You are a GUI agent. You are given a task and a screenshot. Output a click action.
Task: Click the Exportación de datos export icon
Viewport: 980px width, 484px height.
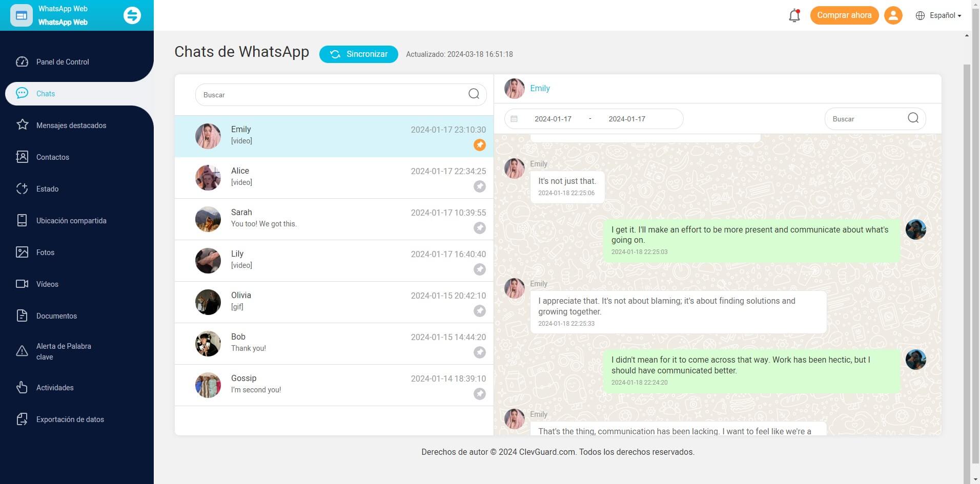pyautogui.click(x=22, y=419)
